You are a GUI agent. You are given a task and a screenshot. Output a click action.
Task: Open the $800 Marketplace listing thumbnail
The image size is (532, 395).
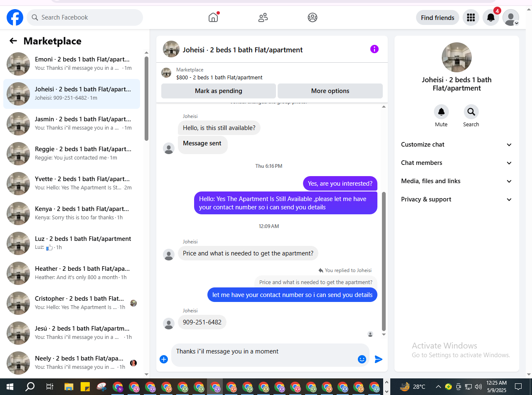tap(166, 73)
